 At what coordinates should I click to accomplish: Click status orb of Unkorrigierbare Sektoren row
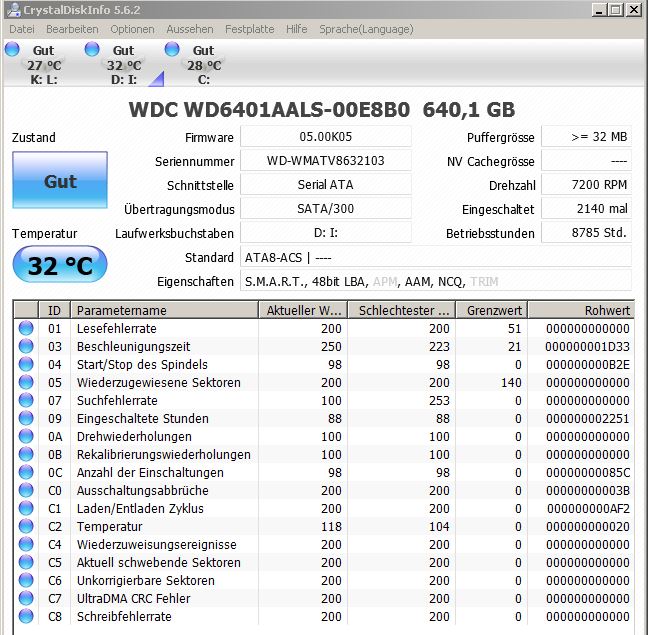click(x=26, y=580)
